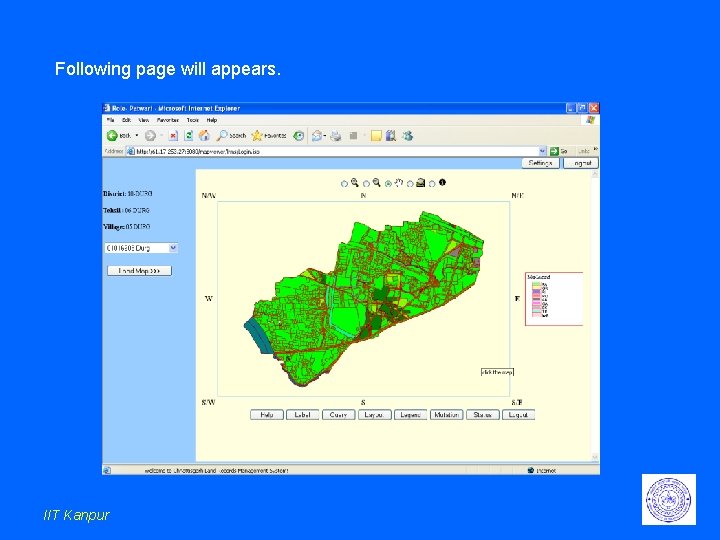Pan map west using W label
This screenshot has height=540, width=720.
click(208, 298)
